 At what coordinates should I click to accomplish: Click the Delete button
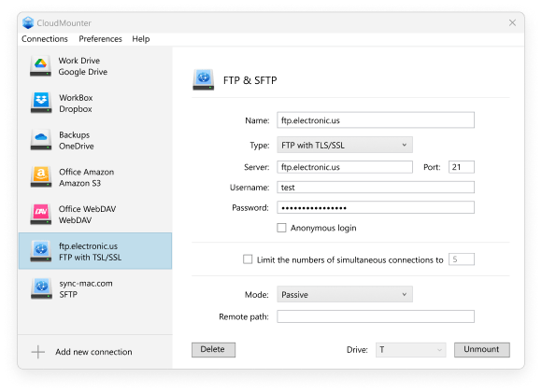point(213,349)
